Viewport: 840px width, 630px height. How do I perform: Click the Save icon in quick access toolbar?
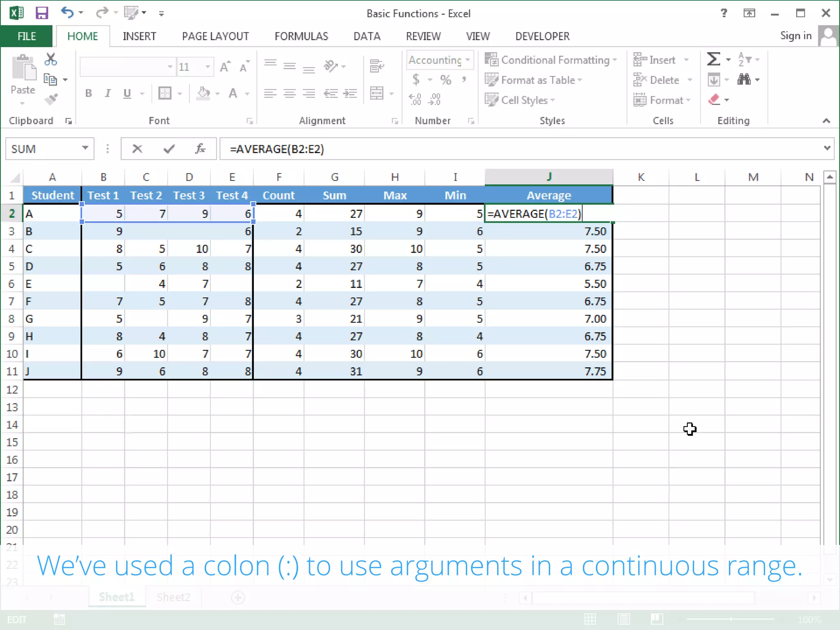pyautogui.click(x=42, y=13)
